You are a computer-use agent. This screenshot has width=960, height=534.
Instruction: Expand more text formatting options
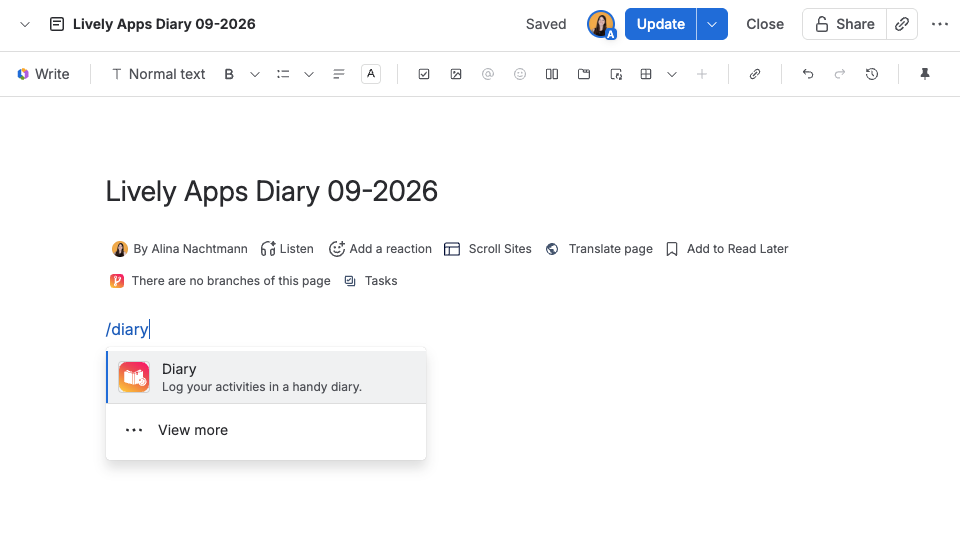(x=255, y=74)
